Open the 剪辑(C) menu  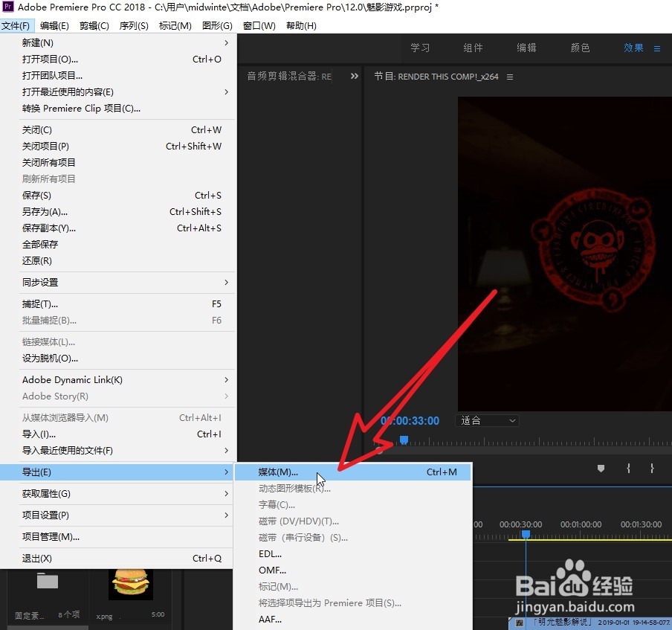pyautogui.click(x=94, y=26)
